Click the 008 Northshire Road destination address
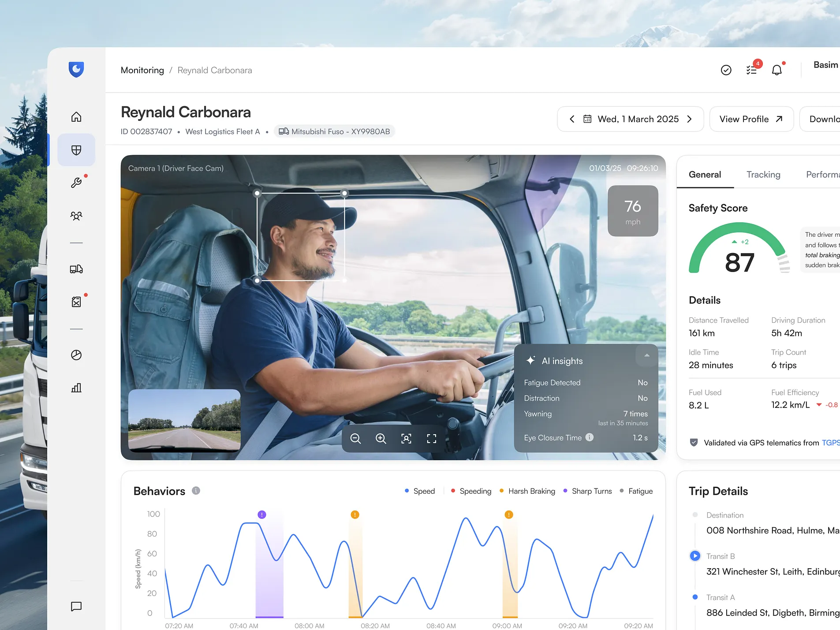840x630 pixels. click(x=773, y=530)
